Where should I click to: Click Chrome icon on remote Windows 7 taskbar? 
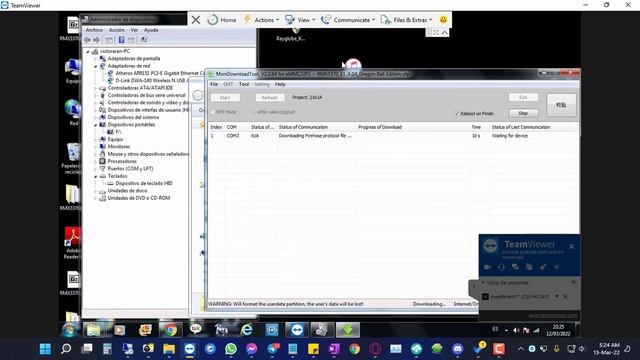coord(170,330)
